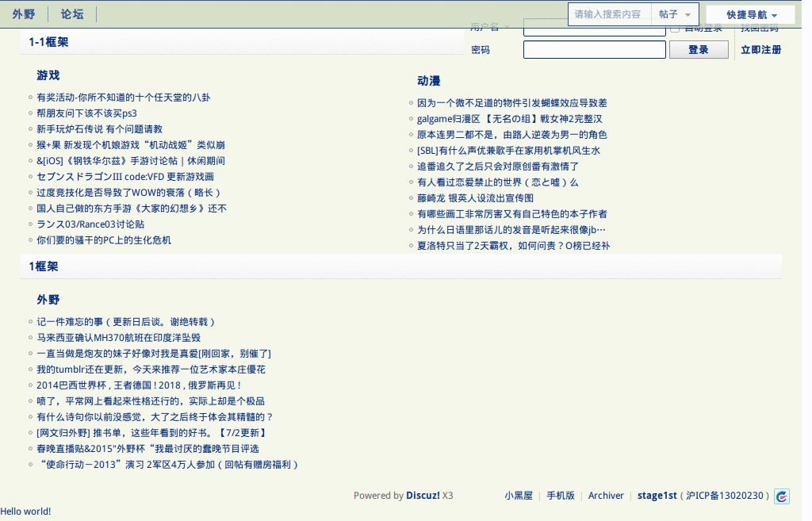Open thread 有什么诗句你以前没感觉
This screenshot has height=521, width=812.
click(x=155, y=417)
